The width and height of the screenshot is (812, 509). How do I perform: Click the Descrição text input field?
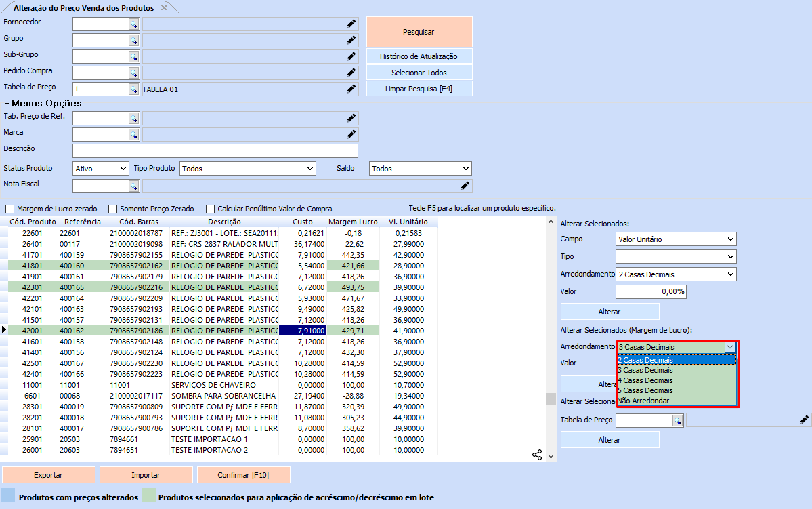(x=215, y=150)
